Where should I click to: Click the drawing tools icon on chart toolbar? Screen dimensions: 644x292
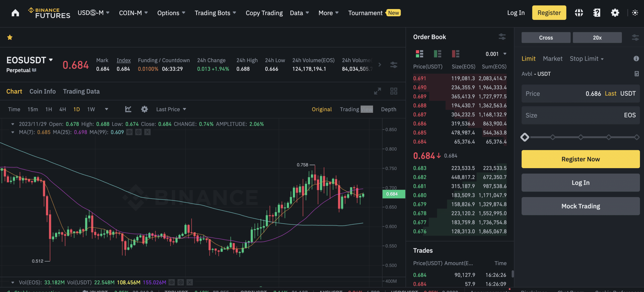[x=128, y=109]
